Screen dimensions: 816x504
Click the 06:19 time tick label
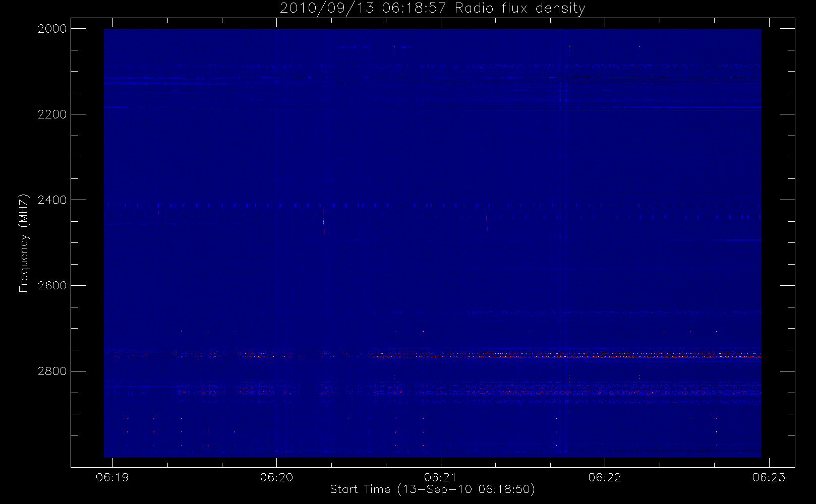[112, 477]
